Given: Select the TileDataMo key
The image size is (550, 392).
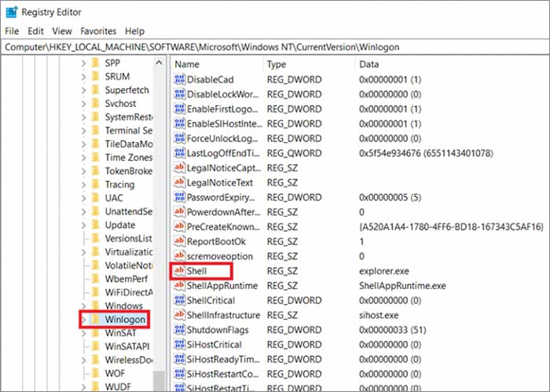Looking at the screenshot, I should (x=128, y=144).
